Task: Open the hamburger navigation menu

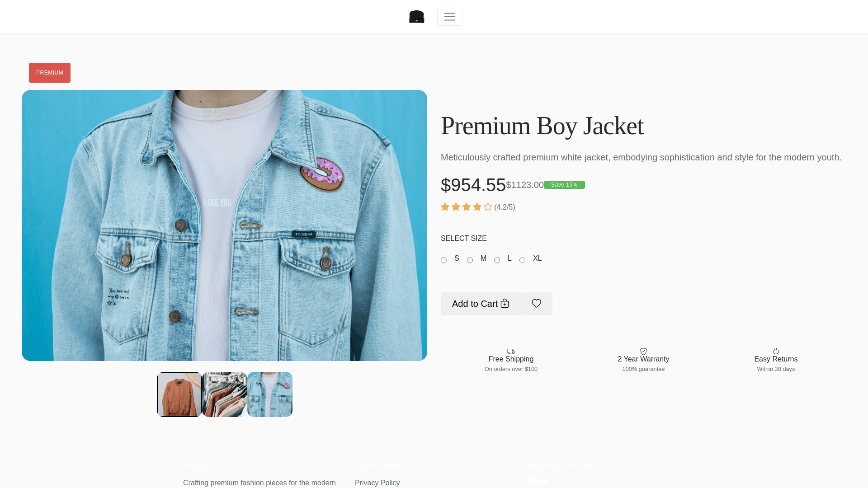Action: 449,17
